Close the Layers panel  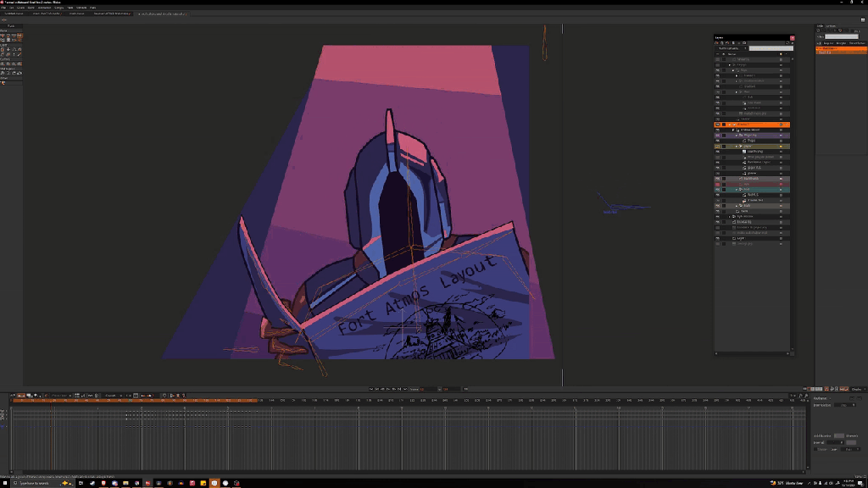792,38
